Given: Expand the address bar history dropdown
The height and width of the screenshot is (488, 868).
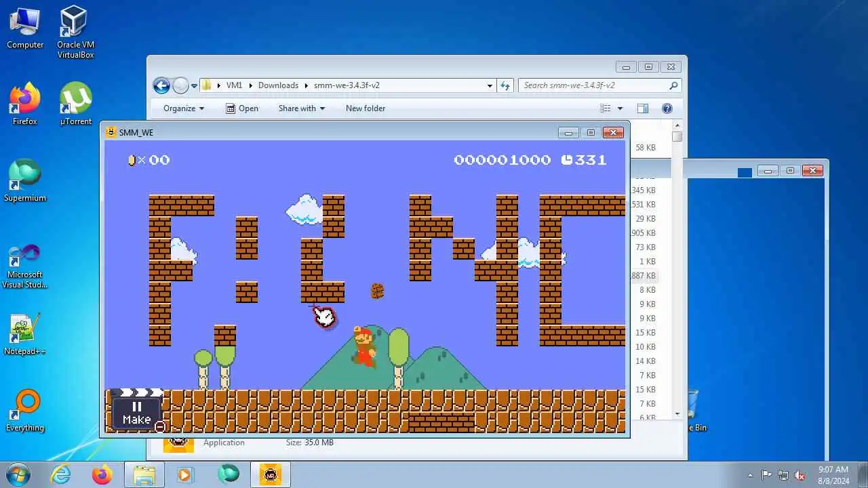Looking at the screenshot, I should [490, 85].
